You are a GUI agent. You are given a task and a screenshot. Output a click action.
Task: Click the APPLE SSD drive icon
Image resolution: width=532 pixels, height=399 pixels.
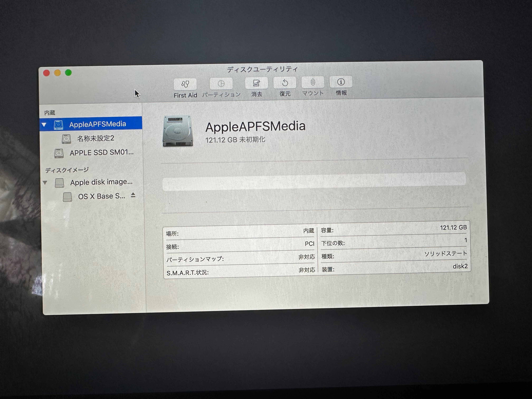[59, 153]
